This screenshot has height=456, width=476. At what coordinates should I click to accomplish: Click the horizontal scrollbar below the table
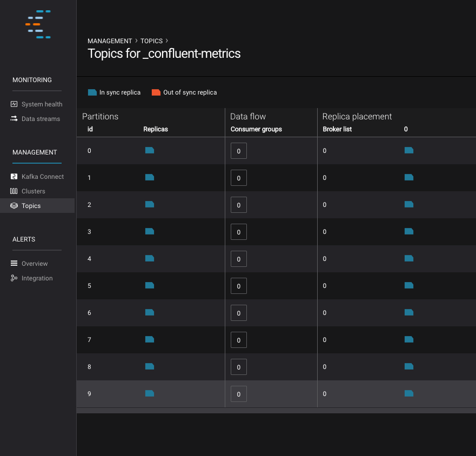click(276, 411)
